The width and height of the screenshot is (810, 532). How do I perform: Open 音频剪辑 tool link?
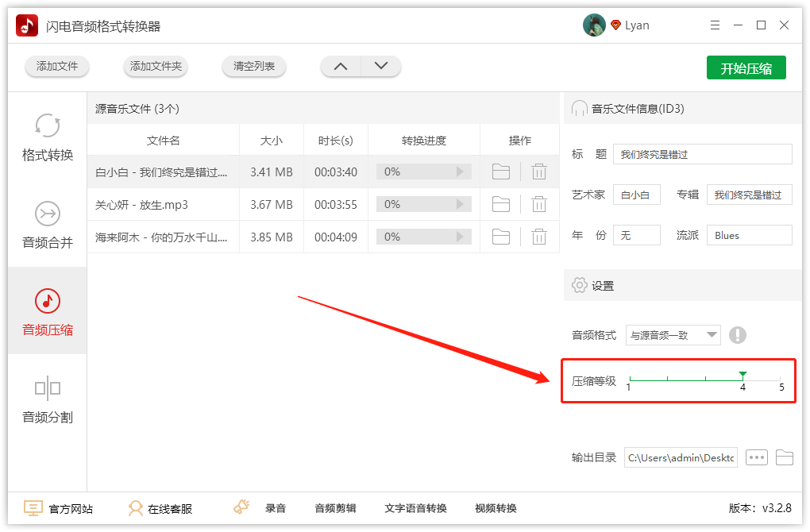(x=335, y=508)
